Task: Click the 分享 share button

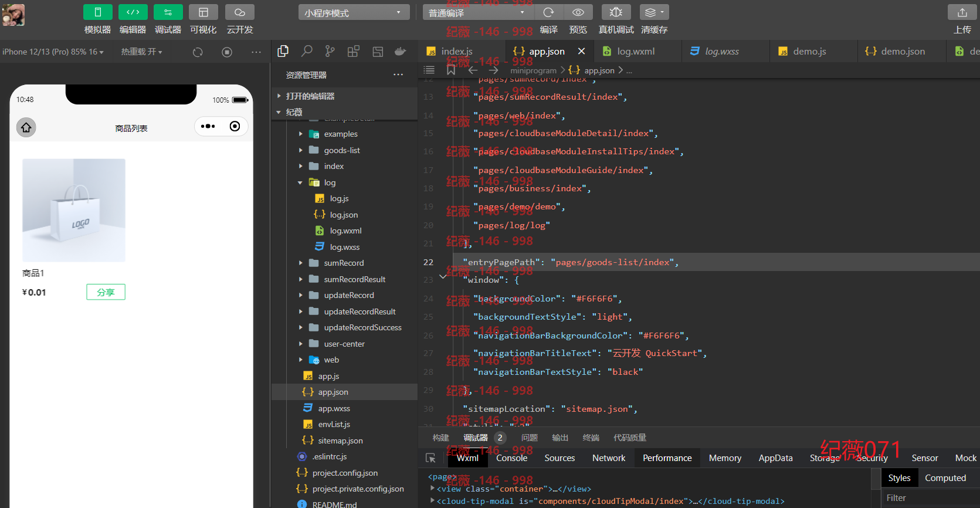Action: tap(106, 292)
